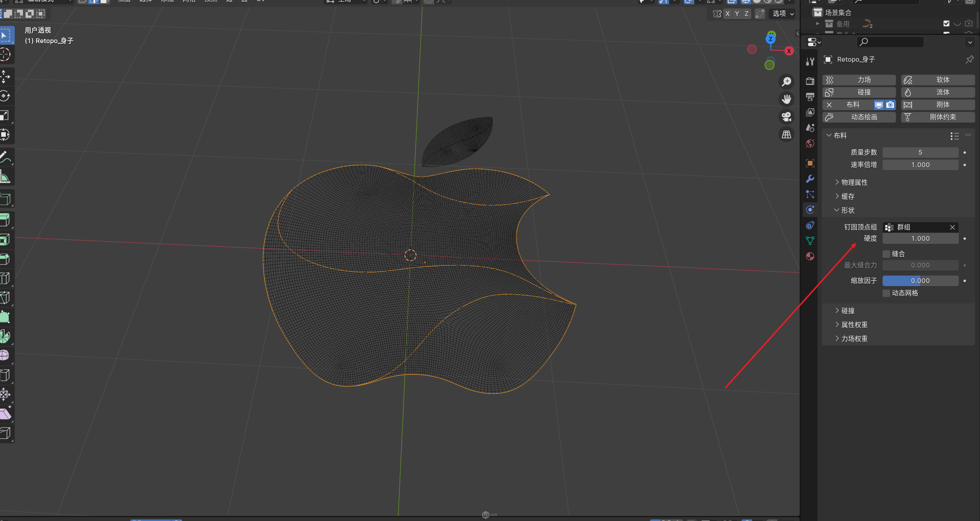The height and width of the screenshot is (521, 980).
Task: Uncheck 备用 collection exclude checkbox
Action: (x=946, y=24)
